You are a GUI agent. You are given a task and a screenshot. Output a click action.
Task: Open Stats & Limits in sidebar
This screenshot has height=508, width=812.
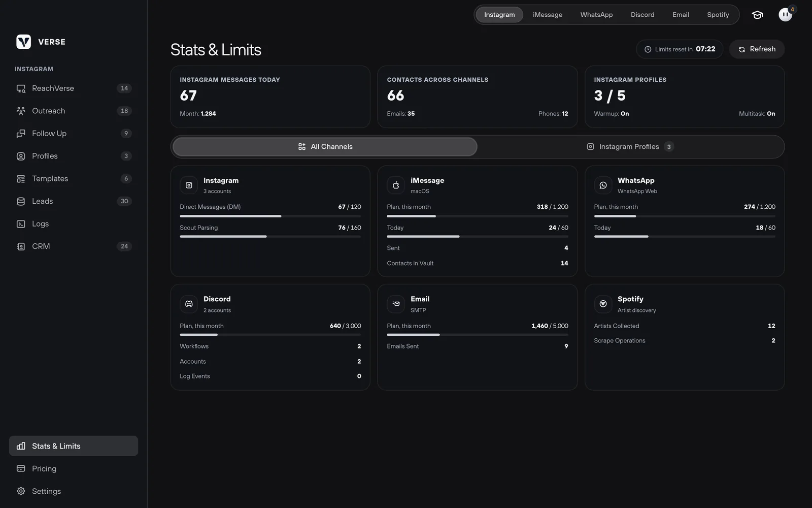point(74,446)
